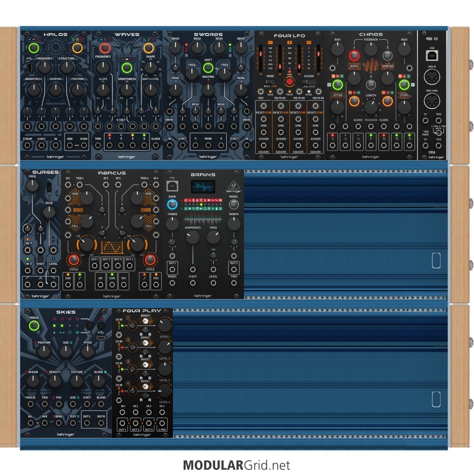Toggle the green Freeze button on Skies
Image resolution: width=474 pixels, height=476 pixels.
pyautogui.click(x=34, y=326)
